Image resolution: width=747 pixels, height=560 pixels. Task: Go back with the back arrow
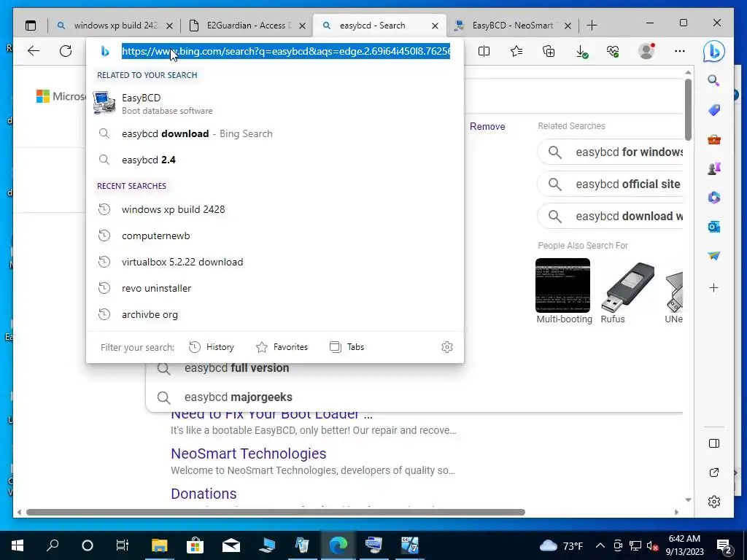(x=34, y=51)
